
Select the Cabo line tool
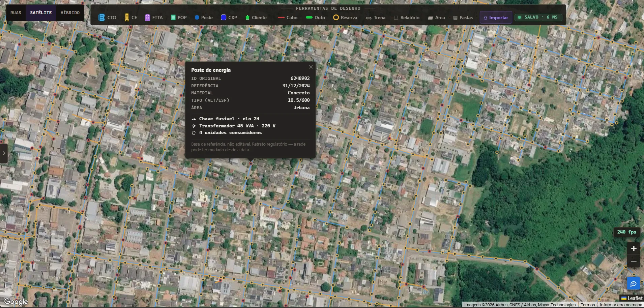[x=288, y=18]
